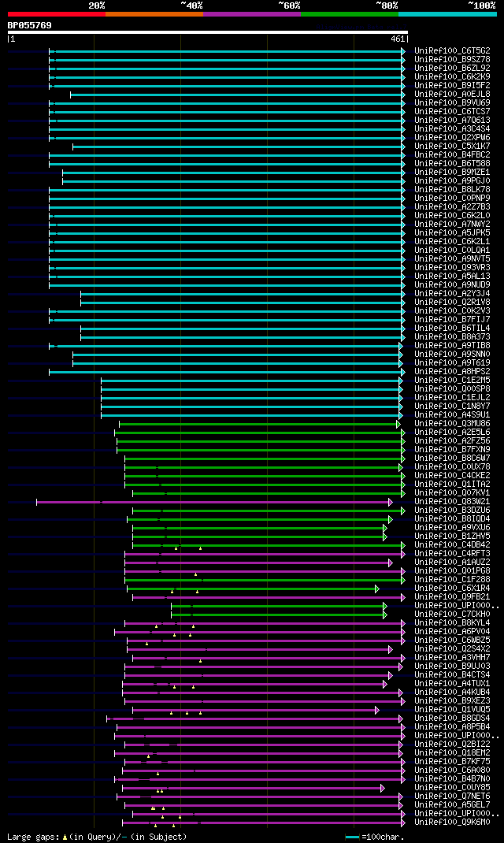Select subject label UniRef100_C7CKH0

[452, 614]
